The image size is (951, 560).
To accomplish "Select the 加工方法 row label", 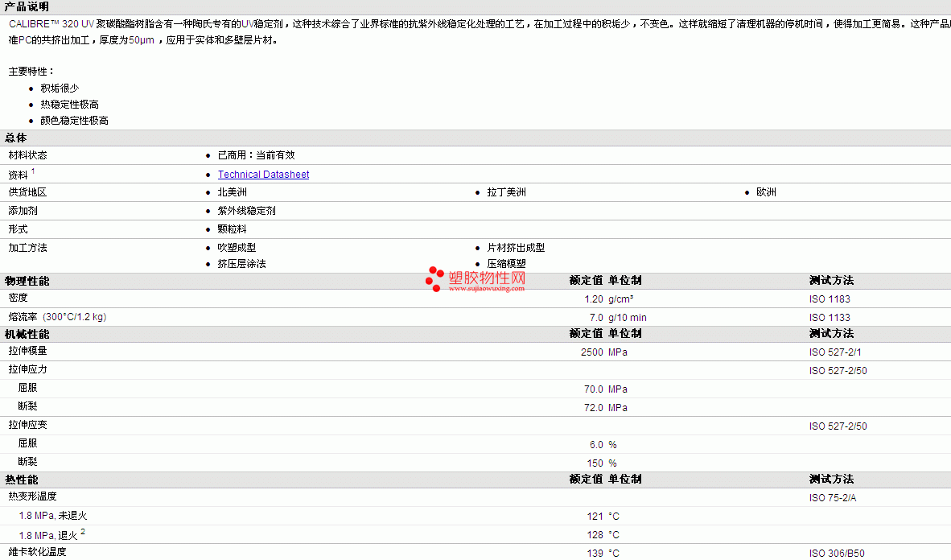I will click(x=27, y=248).
